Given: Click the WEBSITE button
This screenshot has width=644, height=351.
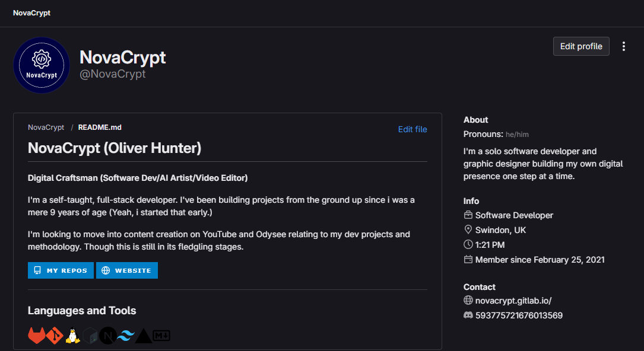Looking at the screenshot, I should point(126,270).
